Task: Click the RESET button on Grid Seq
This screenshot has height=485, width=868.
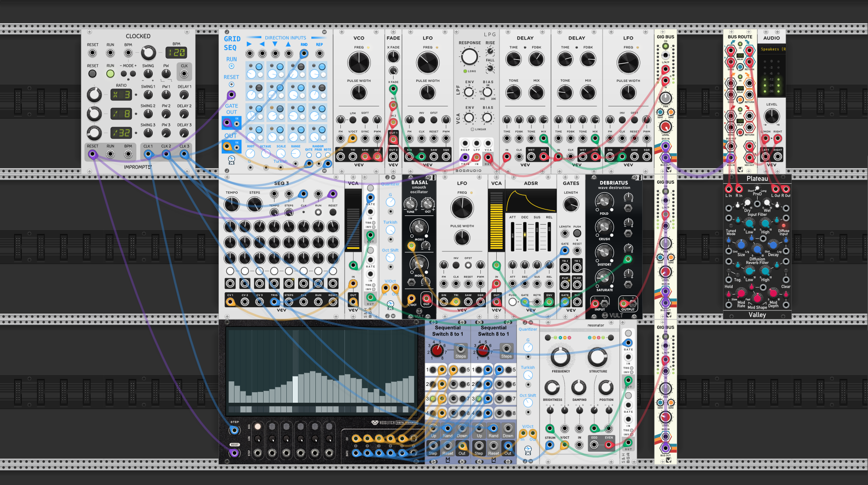Action: pos(231,85)
